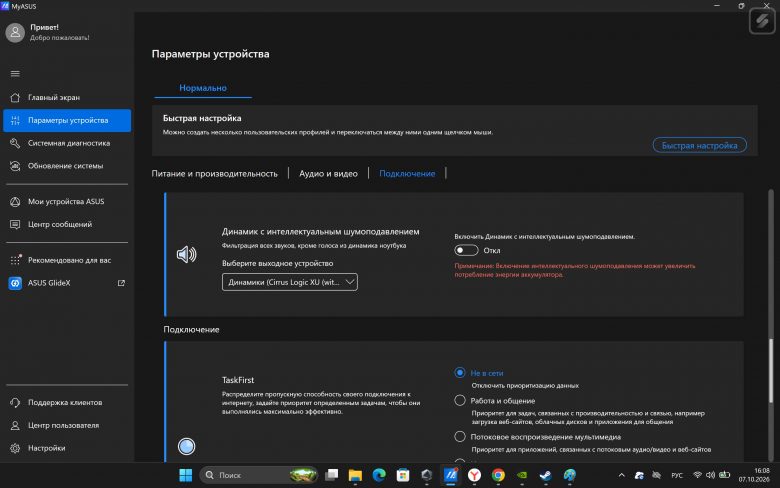Click the Рекомендовано для вас grid icon

pos(15,260)
